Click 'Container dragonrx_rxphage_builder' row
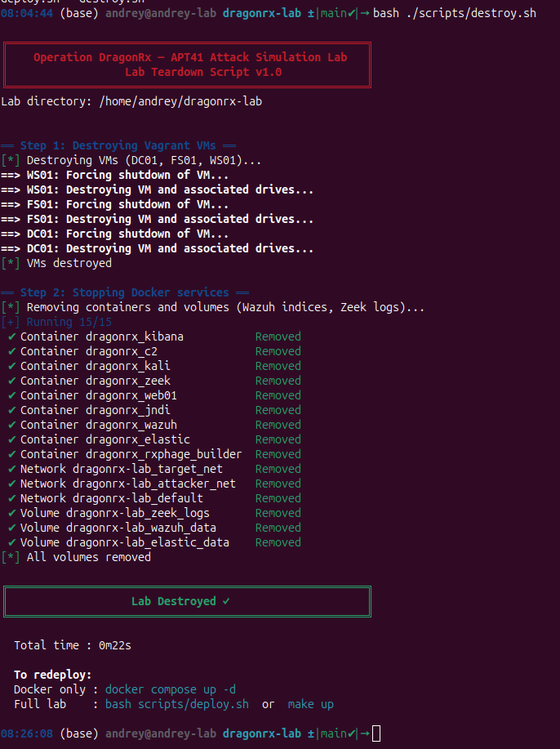This screenshot has width=560, height=749. (154, 454)
